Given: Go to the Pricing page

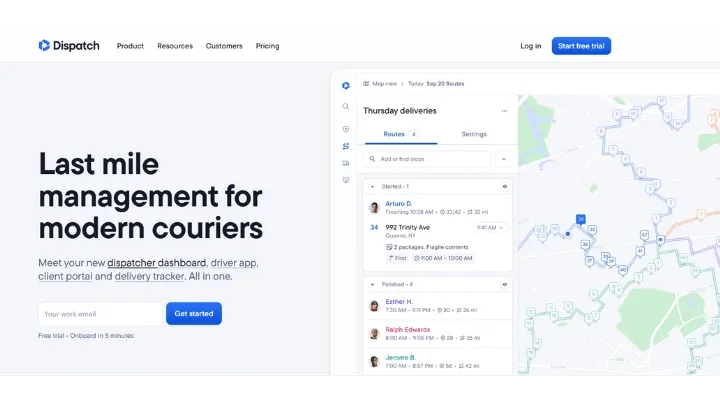Looking at the screenshot, I should pyautogui.click(x=267, y=46).
